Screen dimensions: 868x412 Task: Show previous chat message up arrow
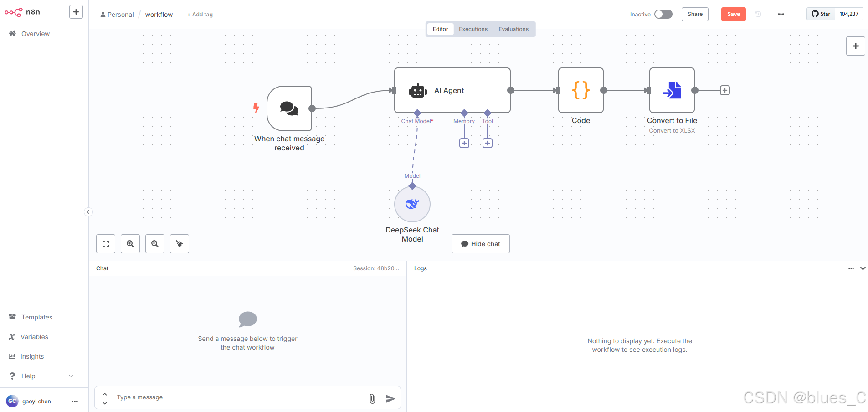click(x=105, y=394)
